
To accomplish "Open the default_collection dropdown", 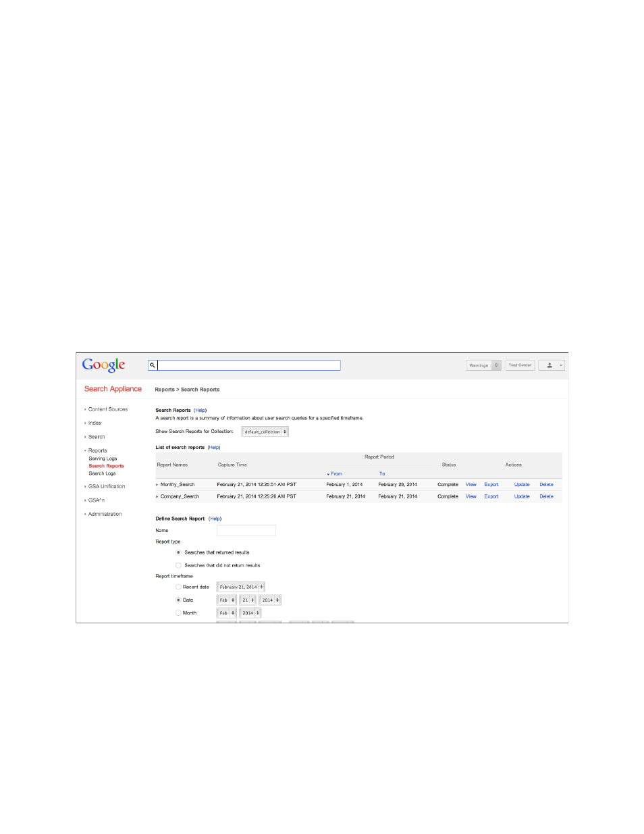I will pos(265,432).
